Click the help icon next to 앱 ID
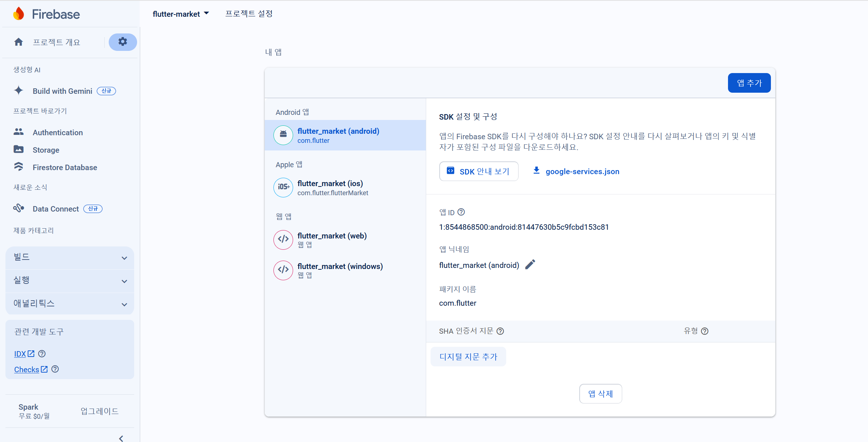 [x=461, y=212]
